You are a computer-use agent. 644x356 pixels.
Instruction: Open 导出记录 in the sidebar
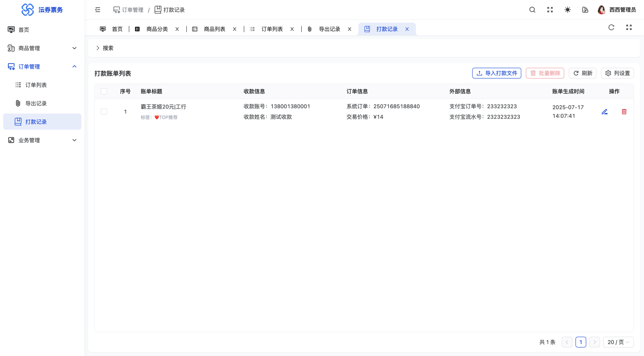[36, 104]
